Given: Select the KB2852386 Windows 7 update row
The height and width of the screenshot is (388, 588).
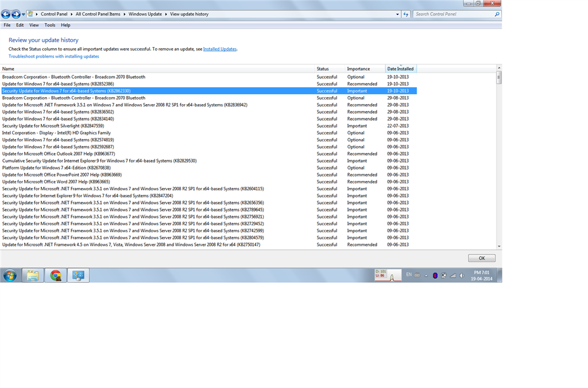Looking at the screenshot, I should point(209,84).
